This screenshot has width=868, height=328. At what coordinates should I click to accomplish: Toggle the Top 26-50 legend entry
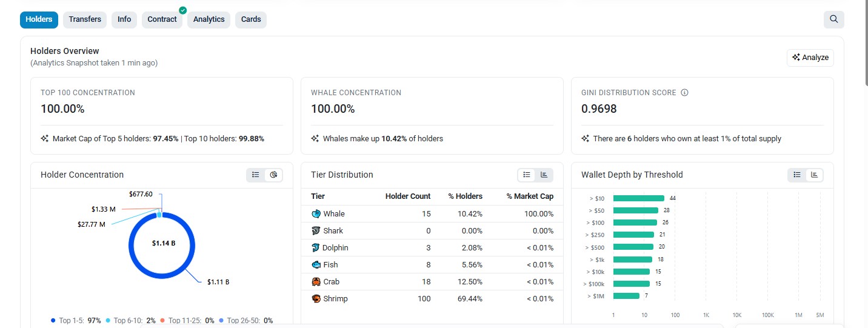coord(245,320)
